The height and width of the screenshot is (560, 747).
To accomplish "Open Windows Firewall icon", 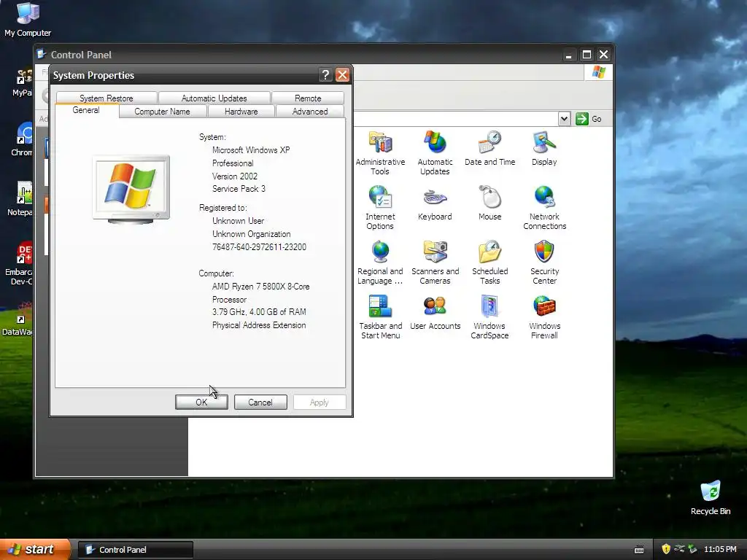I will pyautogui.click(x=544, y=317).
